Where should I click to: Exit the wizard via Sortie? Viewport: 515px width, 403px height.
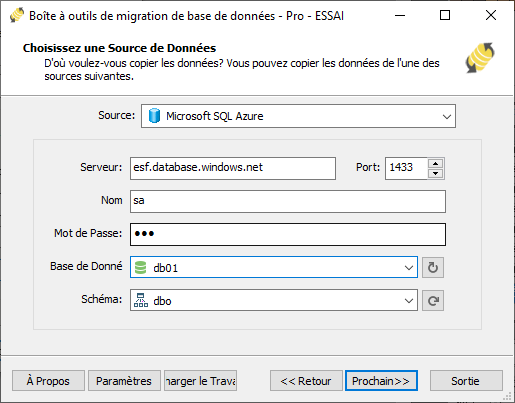[466, 380]
